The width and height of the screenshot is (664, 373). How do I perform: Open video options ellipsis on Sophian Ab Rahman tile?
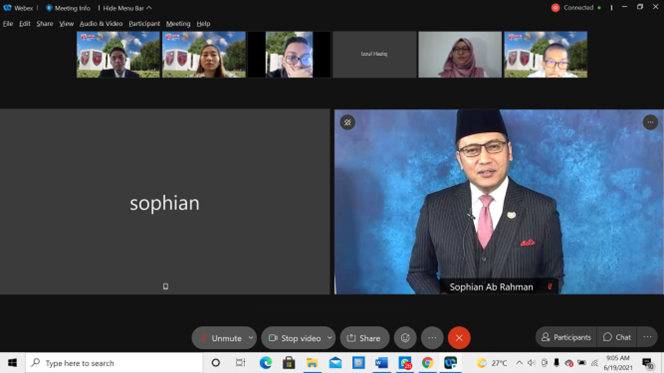(650, 122)
